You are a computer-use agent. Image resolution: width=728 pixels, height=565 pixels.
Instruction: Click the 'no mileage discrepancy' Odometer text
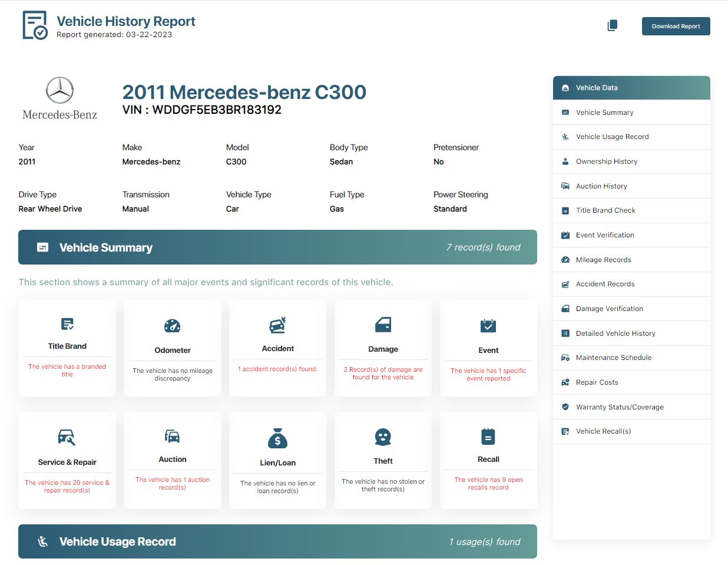(x=173, y=374)
